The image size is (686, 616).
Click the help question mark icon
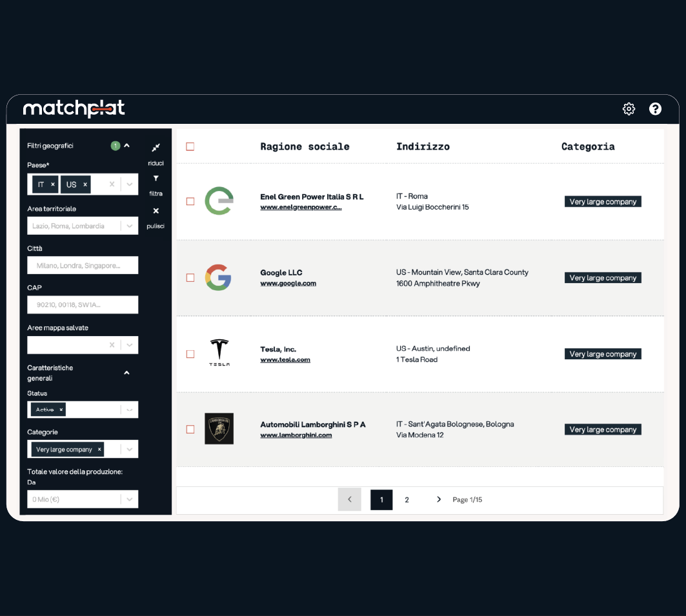[655, 109]
